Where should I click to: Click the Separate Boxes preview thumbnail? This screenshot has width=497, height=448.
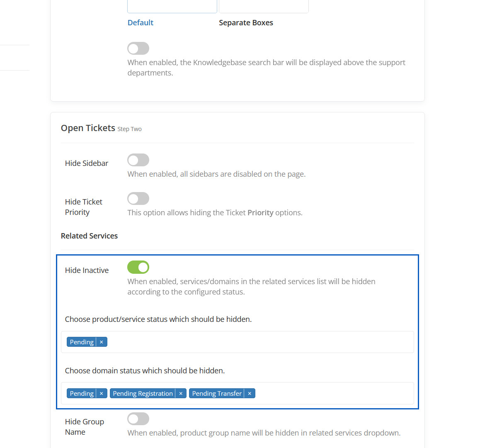pos(264,6)
